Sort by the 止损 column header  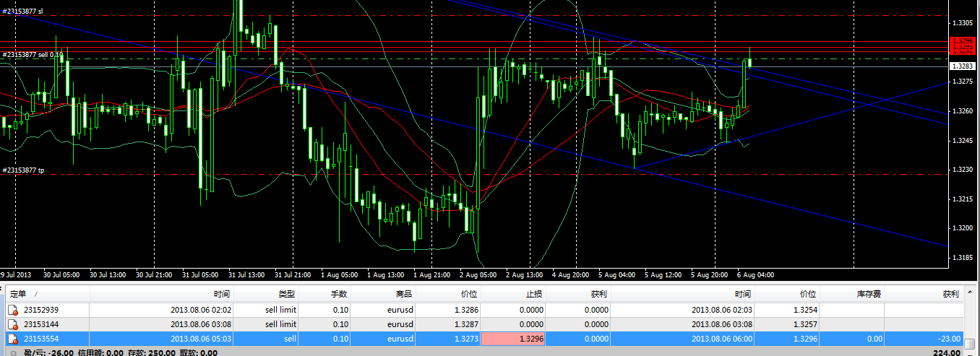[514, 294]
